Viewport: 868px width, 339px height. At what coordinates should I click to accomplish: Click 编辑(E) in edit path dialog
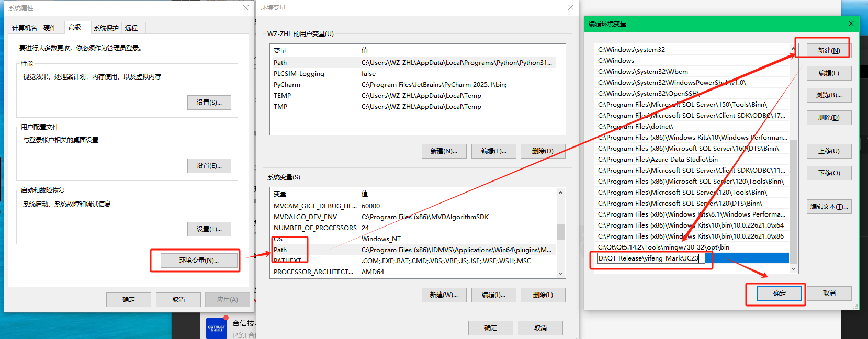[829, 73]
